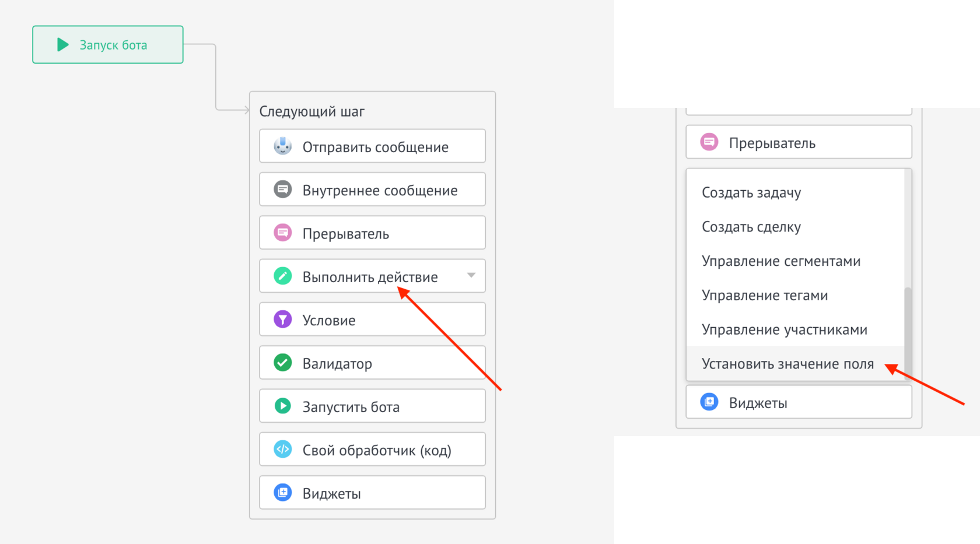Click the green pencil Выполнить действие icon

(x=283, y=276)
